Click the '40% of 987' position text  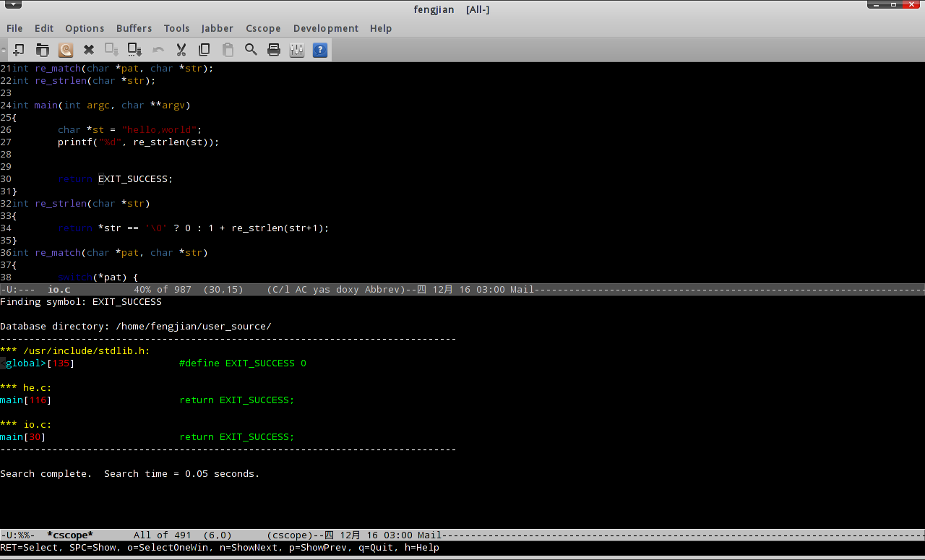point(163,289)
